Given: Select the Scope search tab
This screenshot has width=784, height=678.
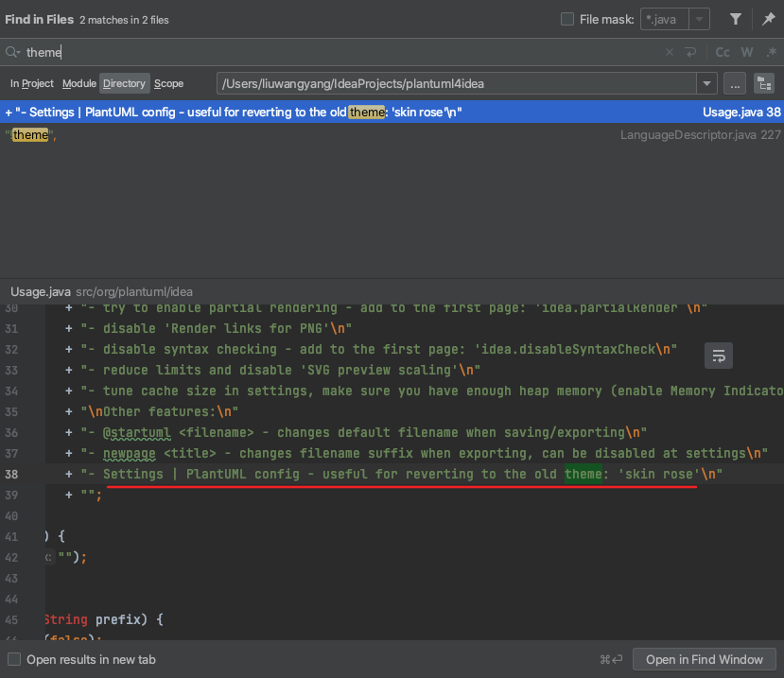Looking at the screenshot, I should [x=169, y=84].
